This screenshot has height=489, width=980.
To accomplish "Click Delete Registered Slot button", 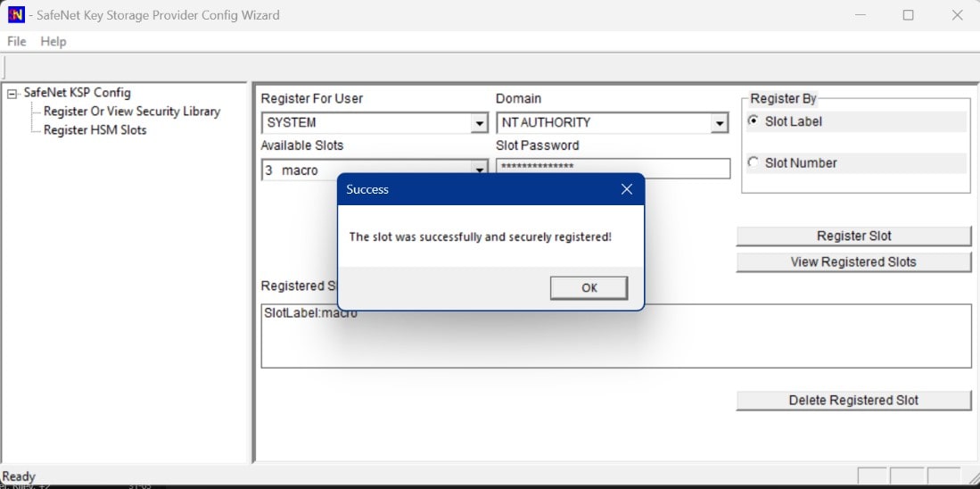I will point(852,401).
